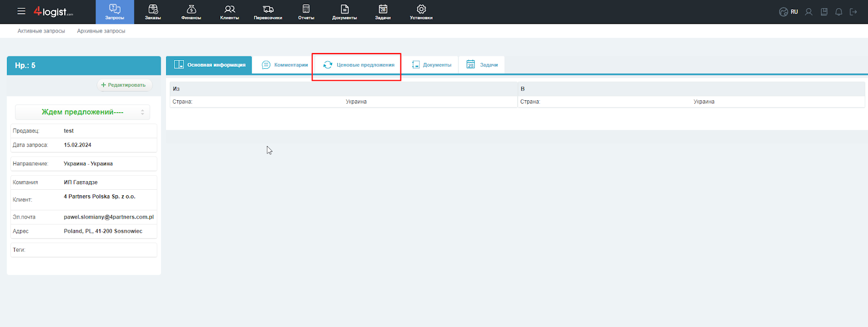Viewport: 868px width, 327px height.
Task: Click the date 15.02.2024
Action: click(78, 145)
